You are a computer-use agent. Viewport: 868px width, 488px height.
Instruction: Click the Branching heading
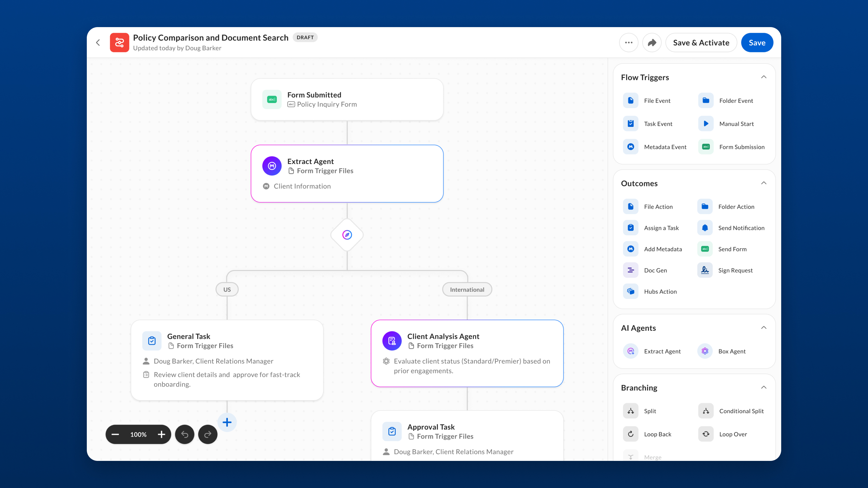pos(639,388)
